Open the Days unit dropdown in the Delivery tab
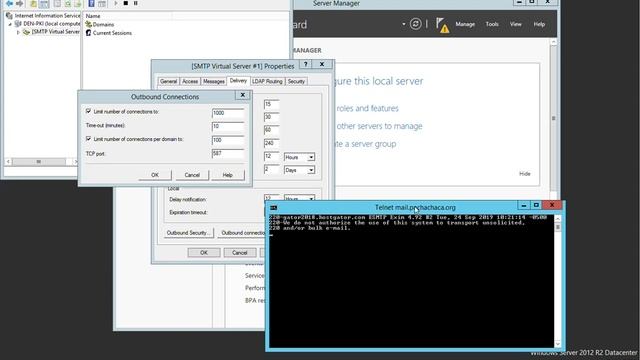 coord(311,170)
